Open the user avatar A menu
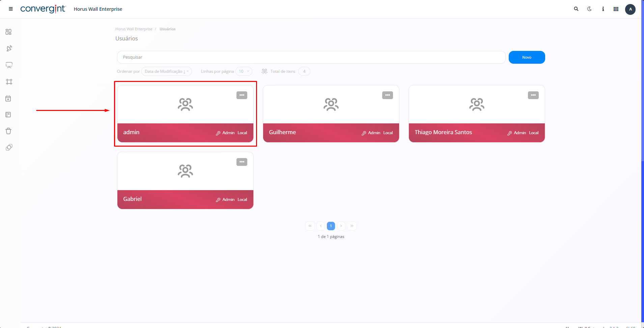644x328 pixels. click(630, 9)
